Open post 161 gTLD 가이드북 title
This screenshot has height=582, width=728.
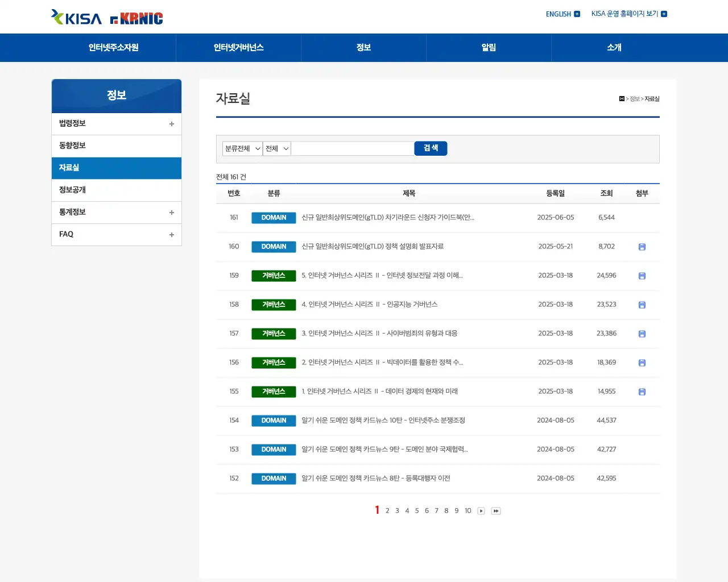pos(388,218)
